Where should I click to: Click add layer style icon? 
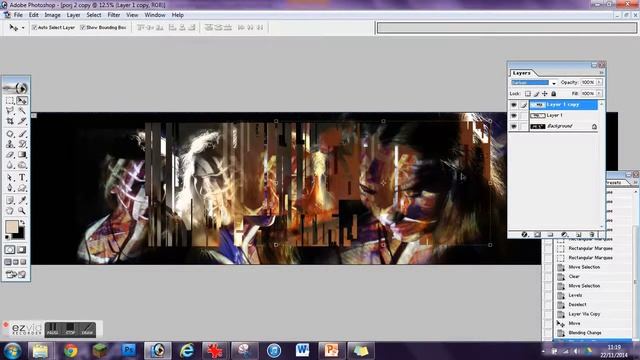coord(524,234)
